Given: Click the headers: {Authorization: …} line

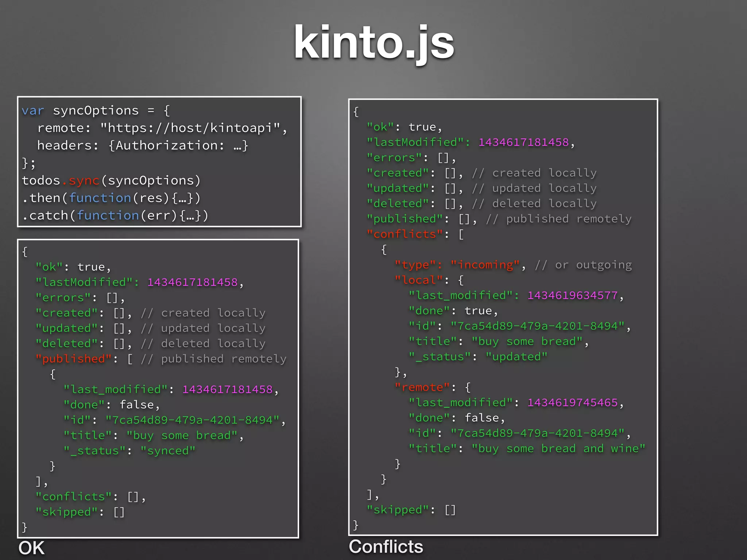Looking at the screenshot, I should coord(143,145).
